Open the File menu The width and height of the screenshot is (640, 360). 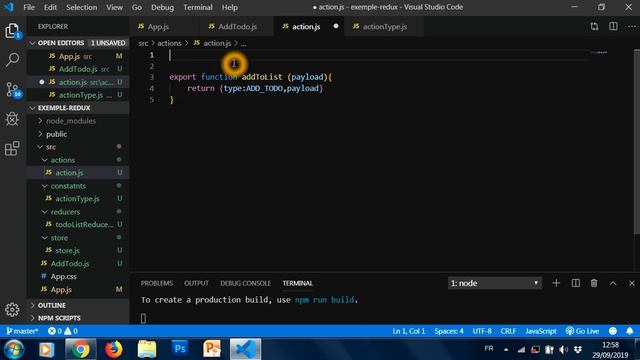click(29, 7)
